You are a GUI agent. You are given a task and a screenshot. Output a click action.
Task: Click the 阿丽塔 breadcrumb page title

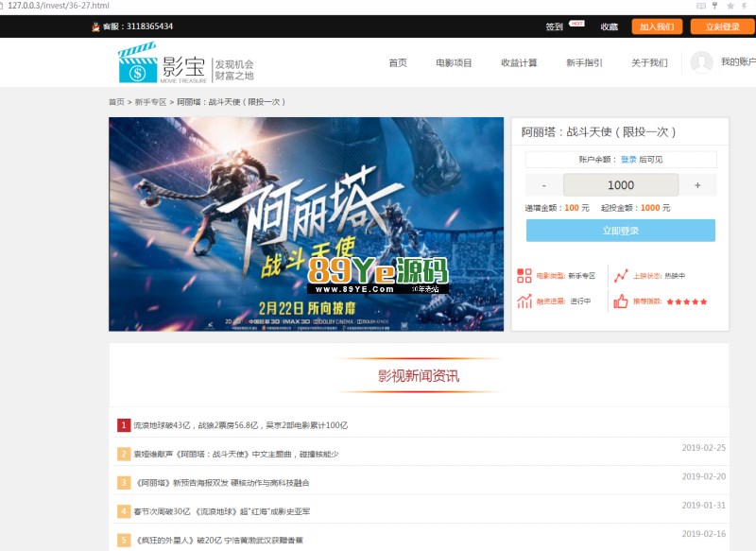pyautogui.click(x=231, y=102)
